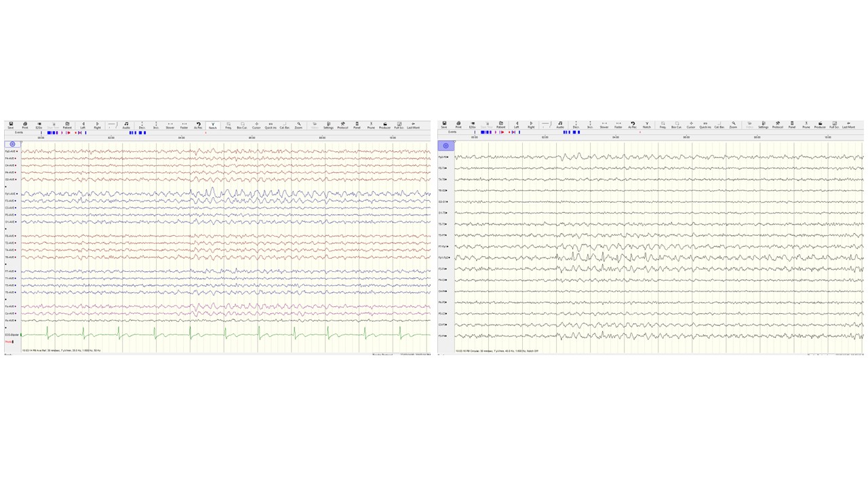Viewport: 868px width, 488px height.
Task: Click Audio icon in left EEG toolbar
Action: pos(126,125)
